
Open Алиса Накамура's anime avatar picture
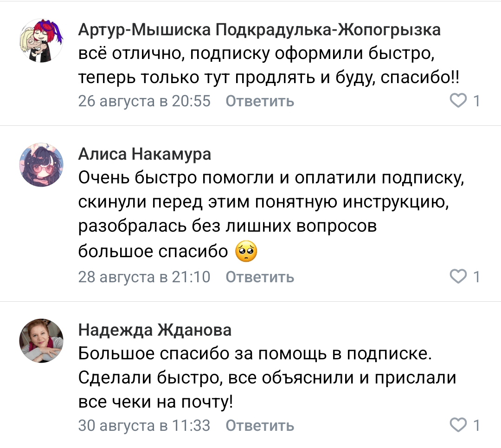click(x=41, y=165)
